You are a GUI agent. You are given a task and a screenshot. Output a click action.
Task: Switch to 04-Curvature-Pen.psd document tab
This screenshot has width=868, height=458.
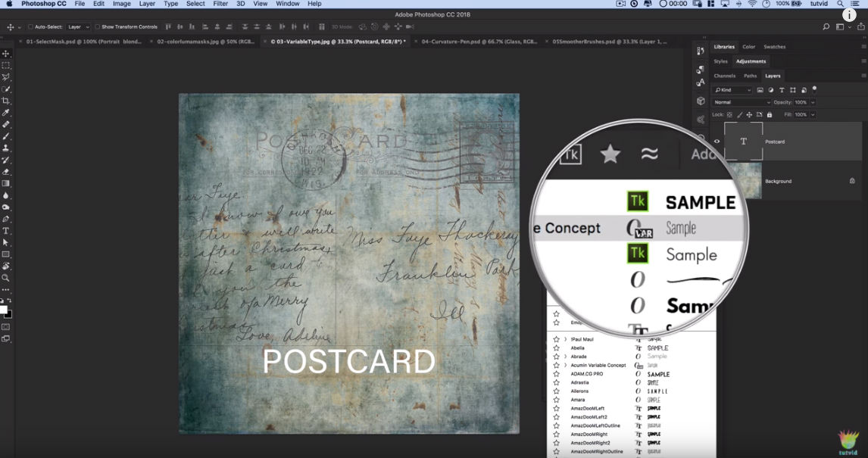479,42
